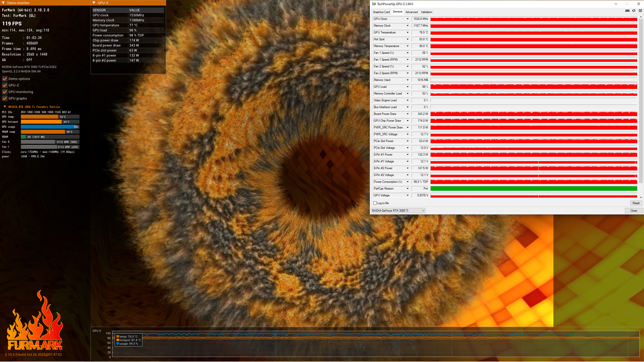The width and height of the screenshot is (644, 362).
Task: Click the Close button in GPU-Z
Action: coord(634,211)
